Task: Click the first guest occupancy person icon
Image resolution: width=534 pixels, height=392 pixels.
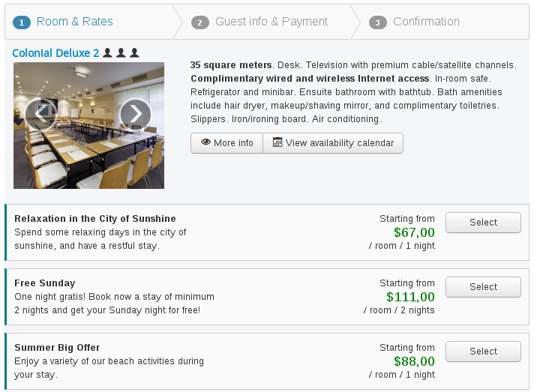Action: (107, 53)
